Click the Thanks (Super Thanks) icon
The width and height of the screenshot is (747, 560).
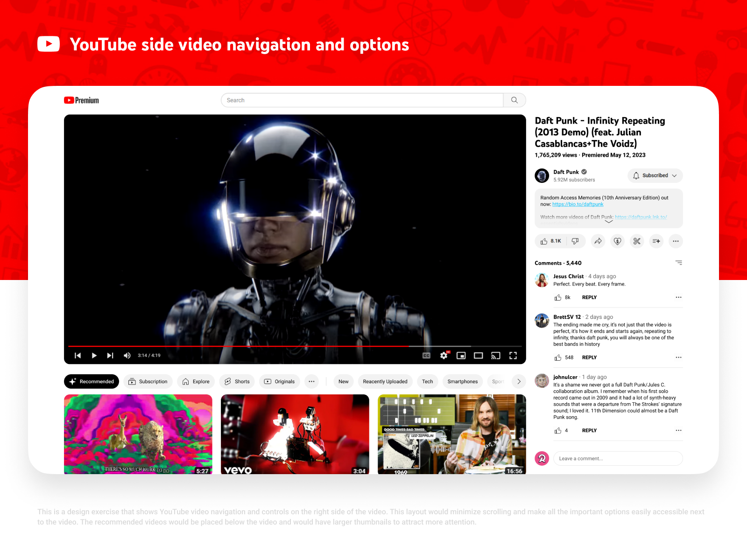point(617,241)
